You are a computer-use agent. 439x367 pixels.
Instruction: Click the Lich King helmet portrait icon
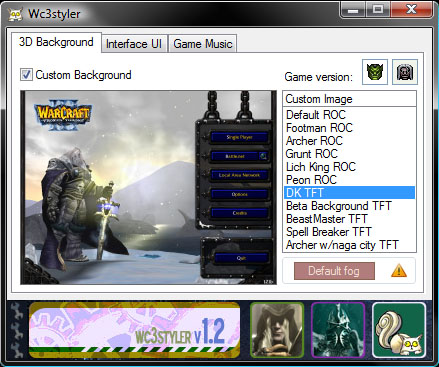pos(338,330)
